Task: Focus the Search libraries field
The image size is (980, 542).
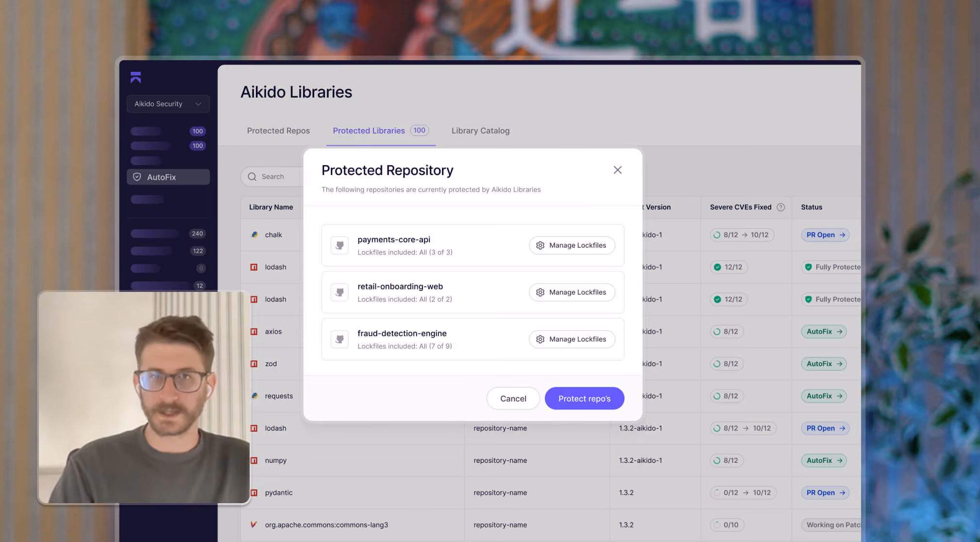Action: click(x=272, y=177)
